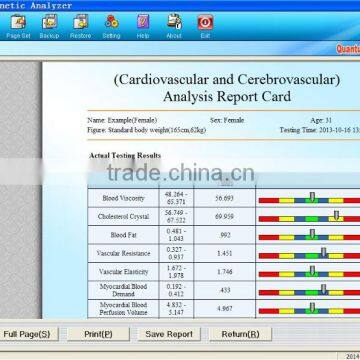
Task: Click the measured value 69.959
Action: pos(225,217)
